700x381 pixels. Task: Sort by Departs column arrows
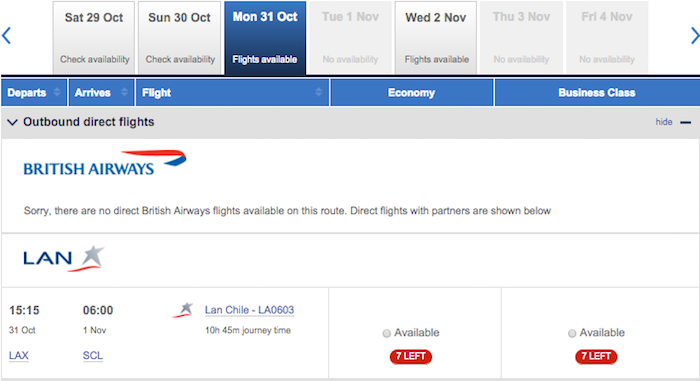(x=57, y=92)
